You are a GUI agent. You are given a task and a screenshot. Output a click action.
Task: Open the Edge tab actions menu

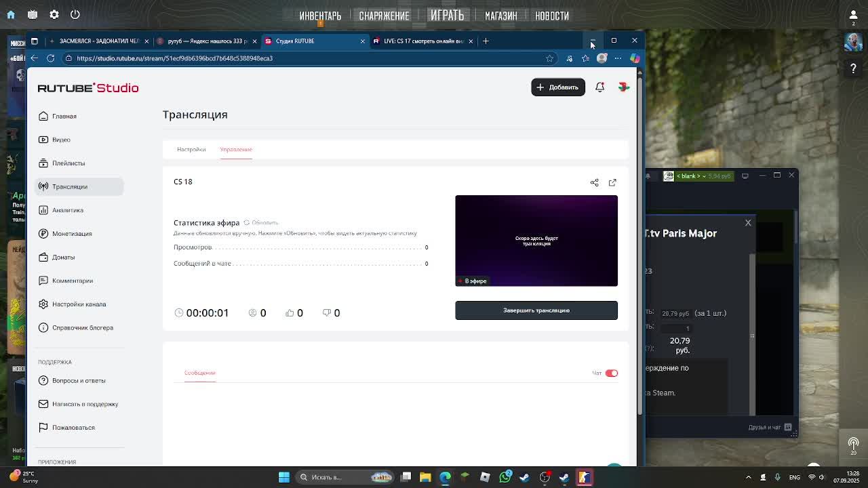tap(35, 41)
